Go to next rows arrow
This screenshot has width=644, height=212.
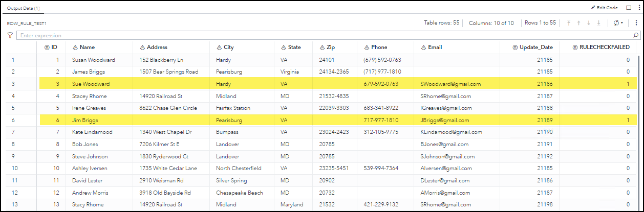pyautogui.click(x=589, y=23)
